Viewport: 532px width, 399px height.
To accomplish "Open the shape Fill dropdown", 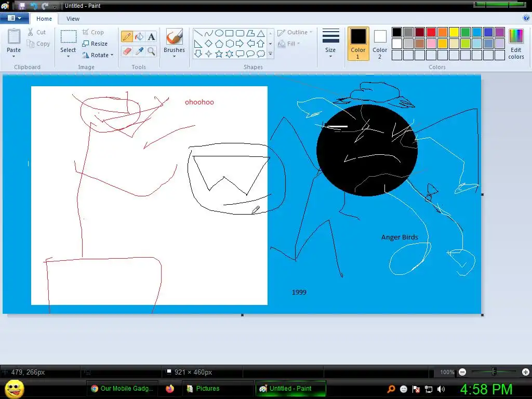I will coord(289,44).
